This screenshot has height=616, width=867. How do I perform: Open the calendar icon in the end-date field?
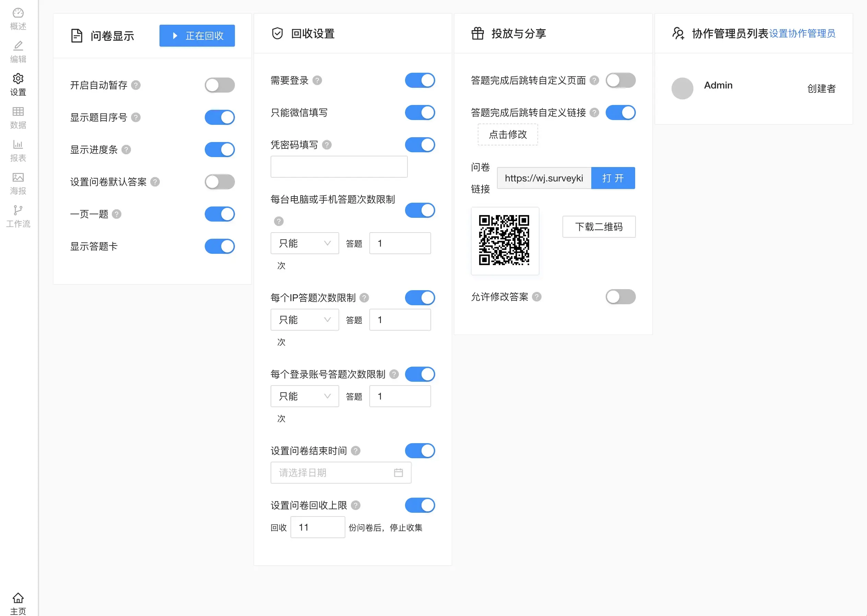[x=398, y=472]
